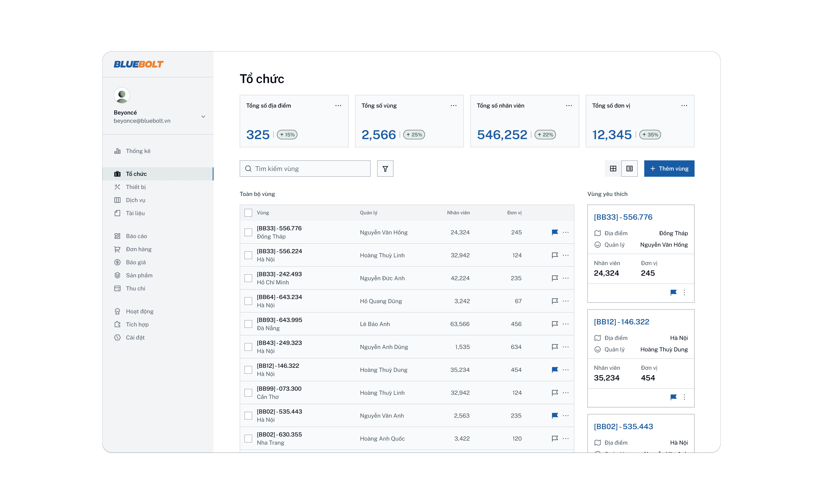
Task: Click the Thêm vùng button
Action: [669, 169]
